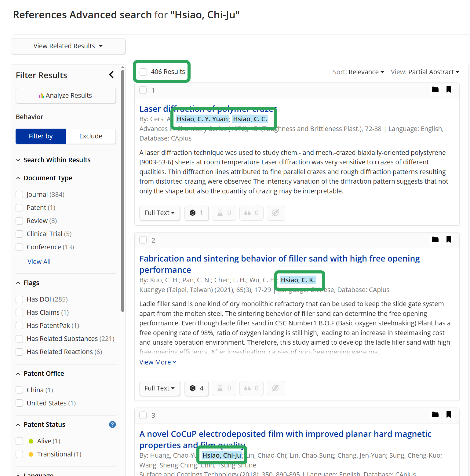470x476 pixels.
Task: Open Full Text dropdown for result 1
Action: tap(160, 213)
